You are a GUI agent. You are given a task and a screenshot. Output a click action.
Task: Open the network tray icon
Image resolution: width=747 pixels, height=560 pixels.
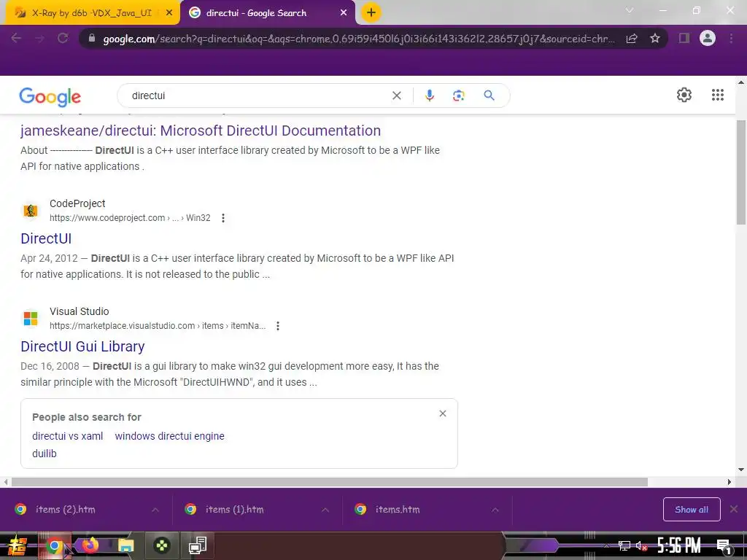[x=624, y=546]
